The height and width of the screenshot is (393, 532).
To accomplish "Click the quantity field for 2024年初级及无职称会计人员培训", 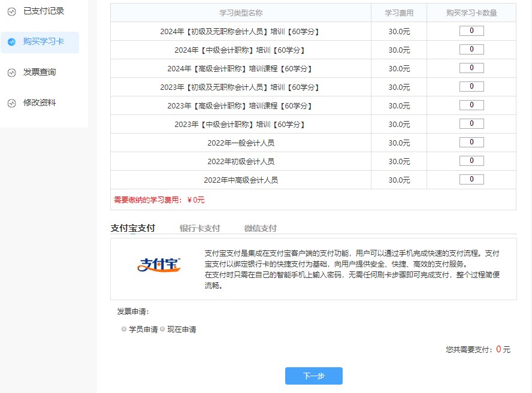I will point(471,31).
